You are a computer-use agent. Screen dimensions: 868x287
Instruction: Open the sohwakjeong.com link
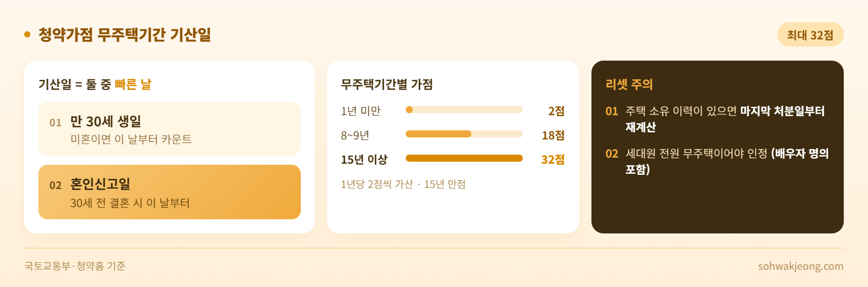tap(801, 266)
